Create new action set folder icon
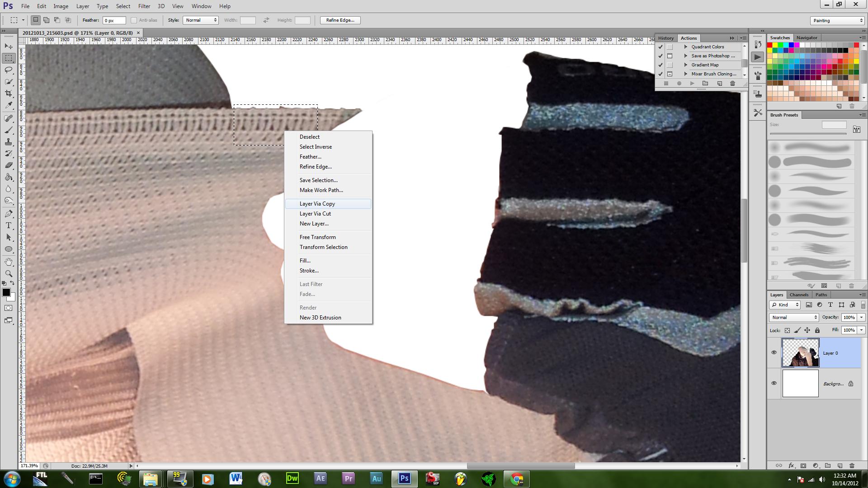This screenshot has height=488, width=868. pyautogui.click(x=705, y=84)
